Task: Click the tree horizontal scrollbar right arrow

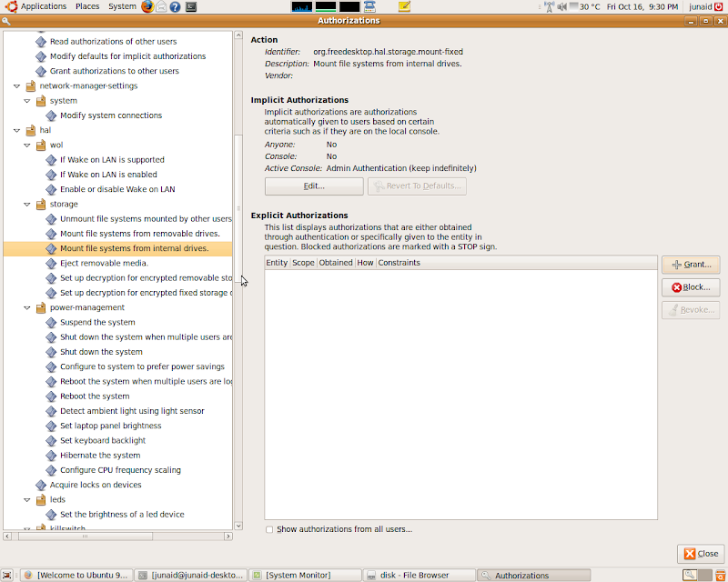Action: pos(228,537)
